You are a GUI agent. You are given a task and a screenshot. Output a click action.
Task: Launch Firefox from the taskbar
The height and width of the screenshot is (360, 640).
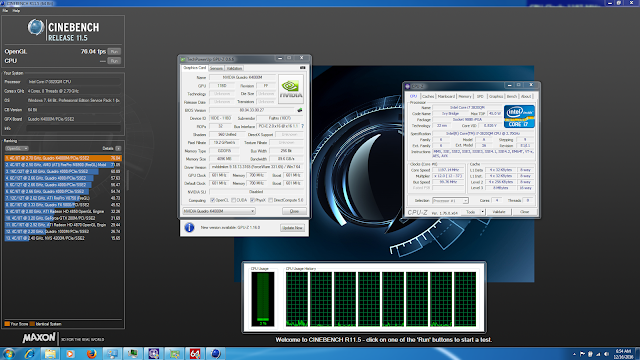(x=91, y=354)
